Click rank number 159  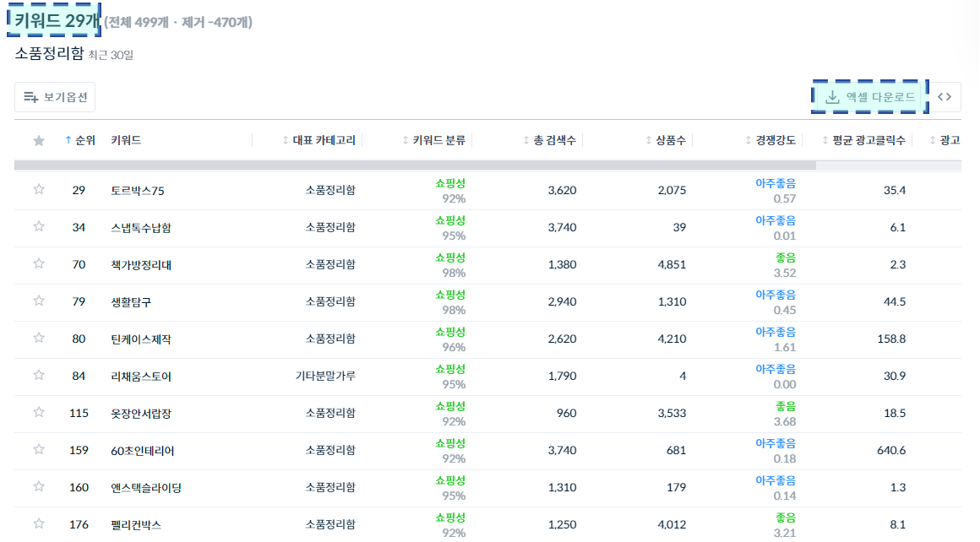tap(79, 450)
